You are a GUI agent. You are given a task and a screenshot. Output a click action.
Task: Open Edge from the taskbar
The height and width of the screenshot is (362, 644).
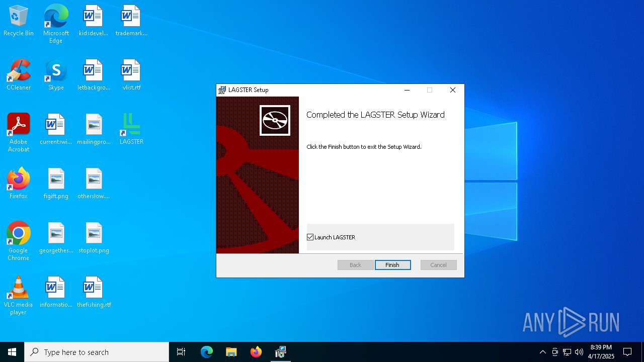pyautogui.click(x=207, y=352)
